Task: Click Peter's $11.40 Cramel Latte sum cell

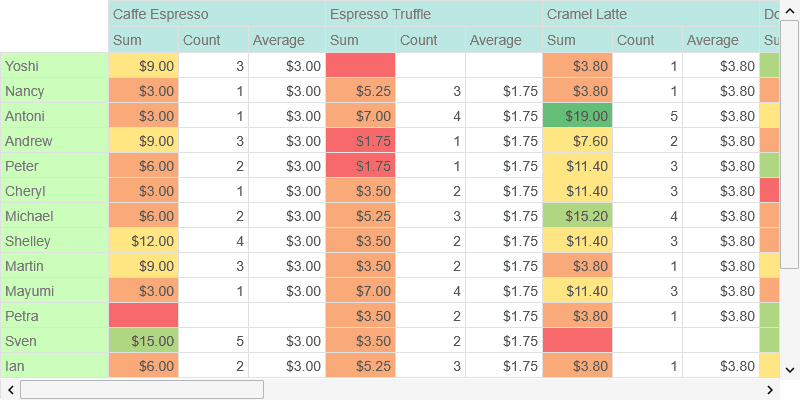Action: point(578,166)
